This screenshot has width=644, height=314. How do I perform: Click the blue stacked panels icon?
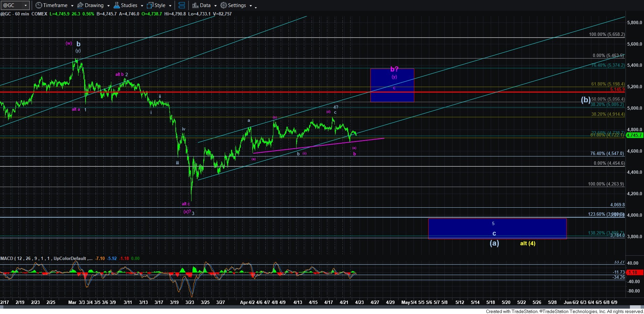[x=181, y=5]
